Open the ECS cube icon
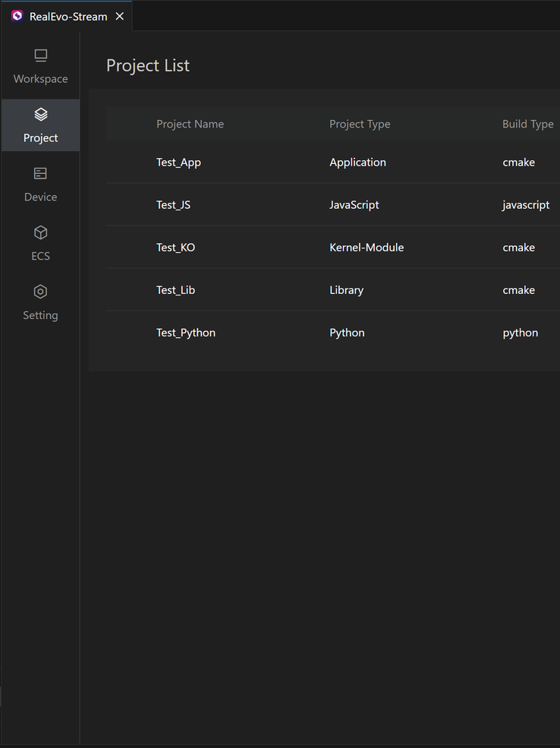The height and width of the screenshot is (748, 560). (40, 233)
